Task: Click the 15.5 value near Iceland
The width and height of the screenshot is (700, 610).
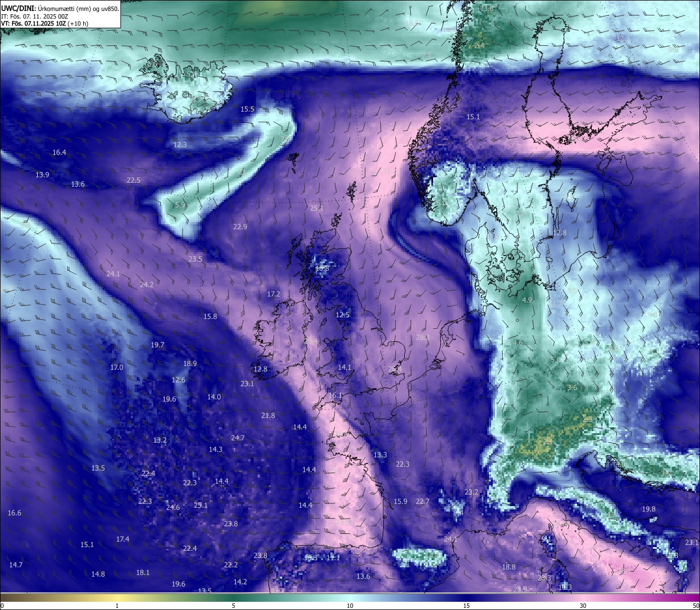Action: [x=248, y=109]
